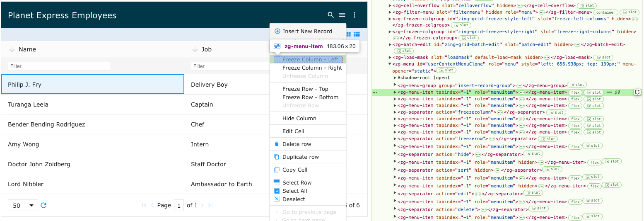Select the Turanga Leela cell

(93, 104)
